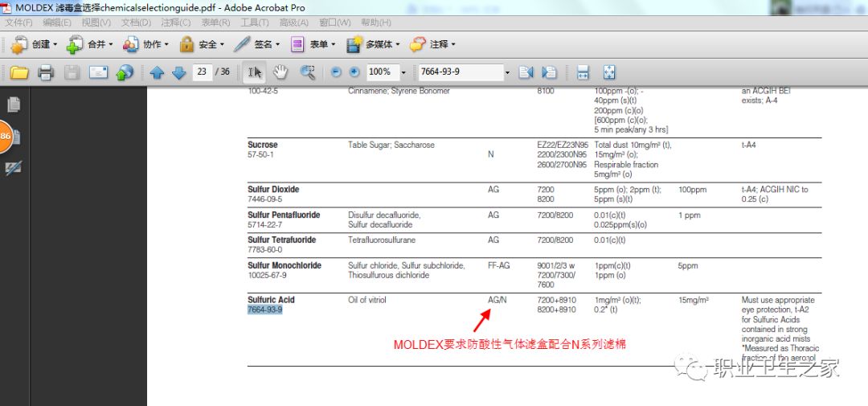Click the zoom out minus button
868x406 pixels.
pos(336,72)
